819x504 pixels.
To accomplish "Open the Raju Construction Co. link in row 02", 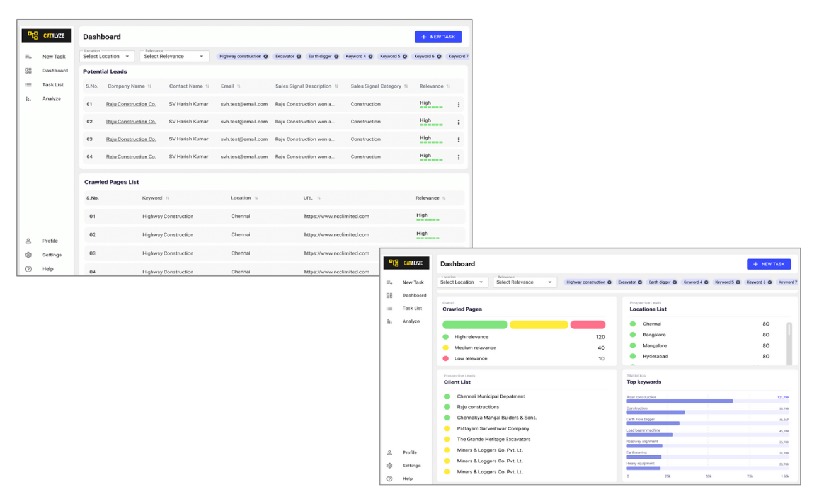I will [131, 122].
